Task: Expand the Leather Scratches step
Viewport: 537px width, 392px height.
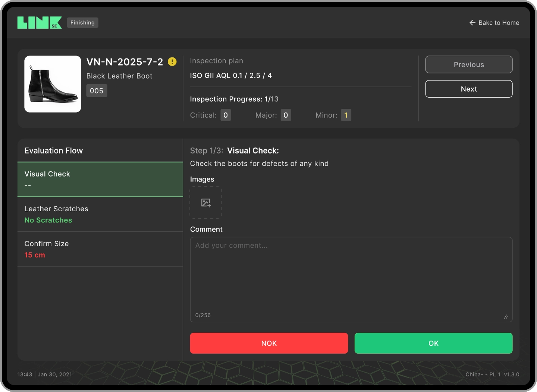Action: pos(100,214)
